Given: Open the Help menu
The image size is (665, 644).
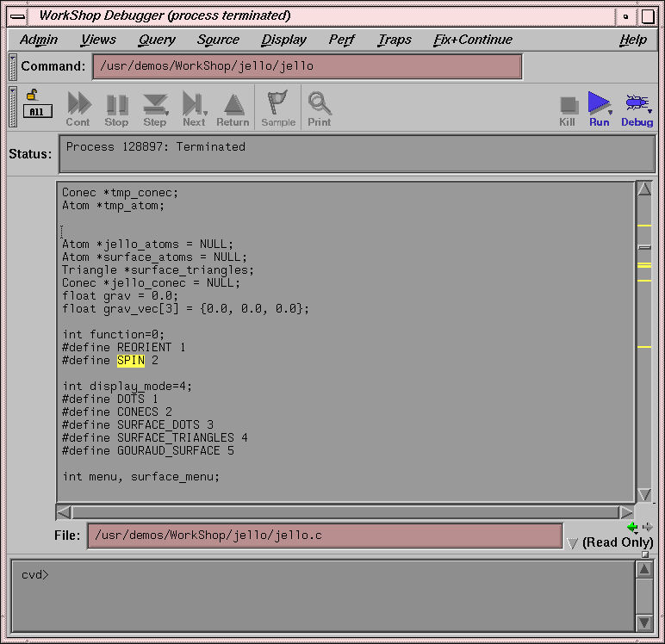Looking at the screenshot, I should coord(632,40).
